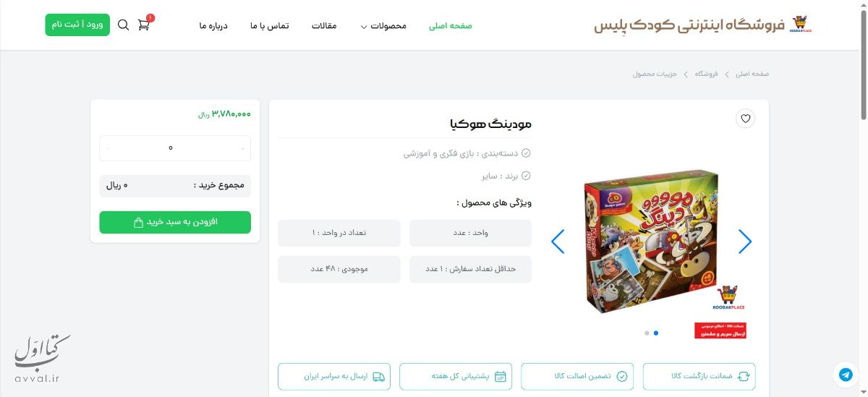Viewport: 868px width, 397px height.
Task: Open فروشگاه breadcrumb link
Action: point(706,74)
